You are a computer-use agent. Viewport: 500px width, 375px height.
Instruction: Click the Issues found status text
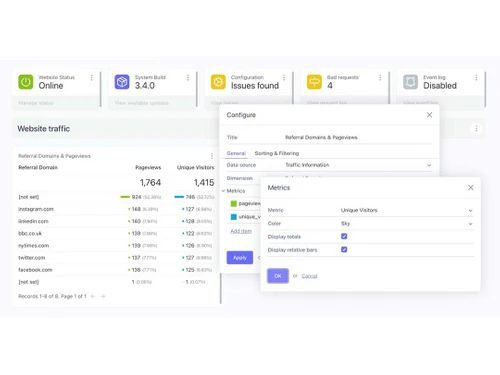pos(255,86)
